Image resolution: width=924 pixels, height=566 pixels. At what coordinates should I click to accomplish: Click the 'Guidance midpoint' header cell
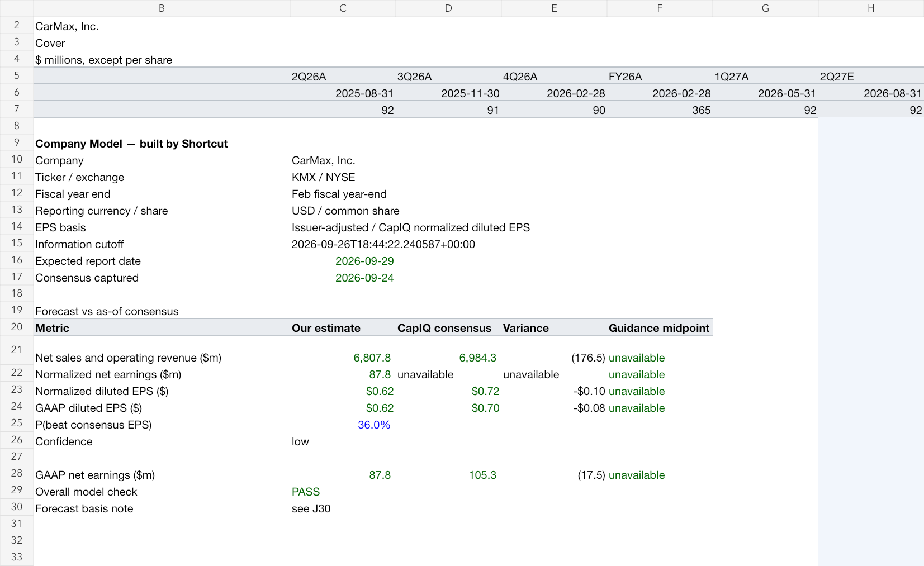[660, 328]
